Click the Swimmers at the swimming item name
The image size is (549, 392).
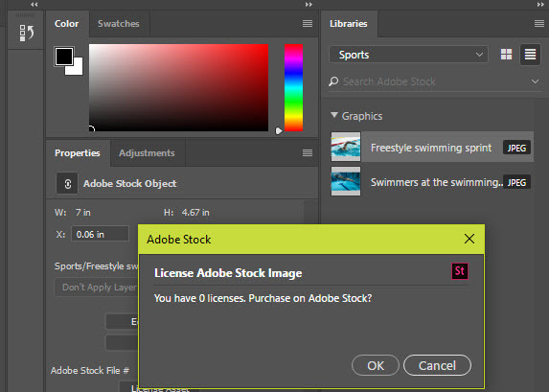pyautogui.click(x=437, y=182)
